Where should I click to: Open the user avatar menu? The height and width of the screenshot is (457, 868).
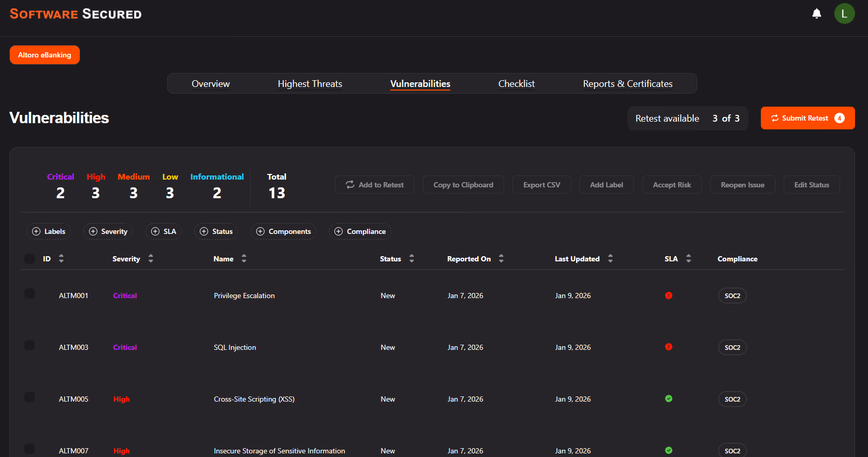click(x=844, y=13)
